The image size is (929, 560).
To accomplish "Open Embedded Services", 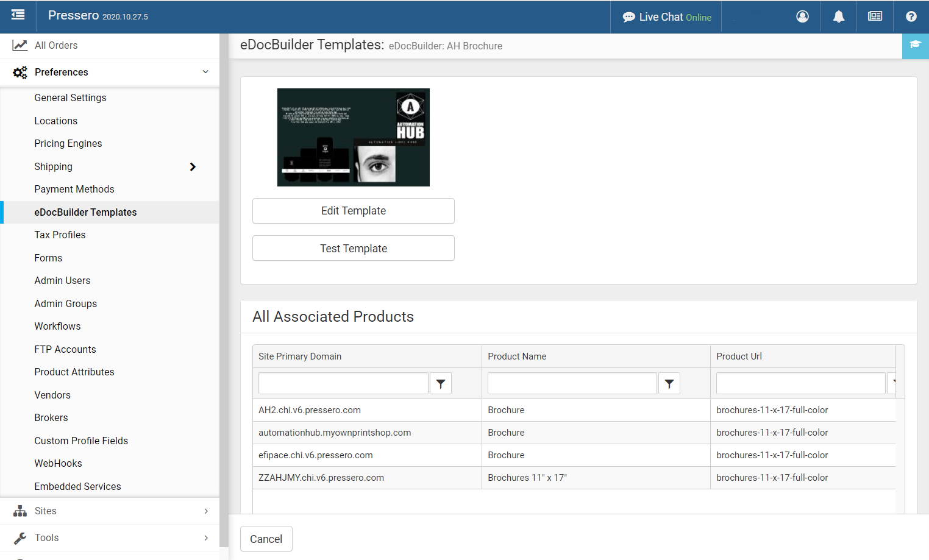I will click(77, 486).
